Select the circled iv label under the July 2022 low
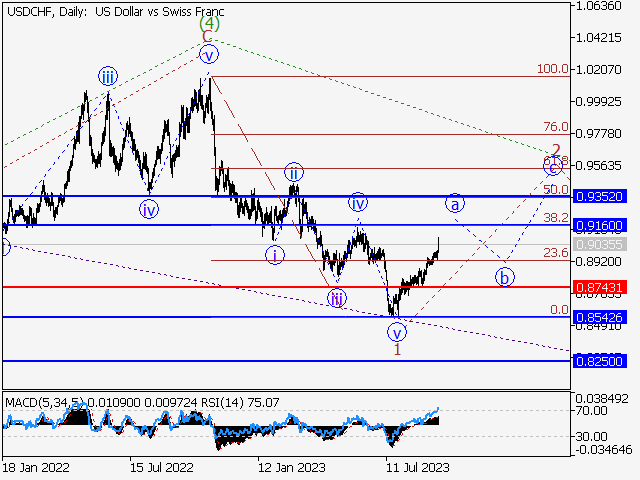The height and width of the screenshot is (480, 640). pos(149,209)
